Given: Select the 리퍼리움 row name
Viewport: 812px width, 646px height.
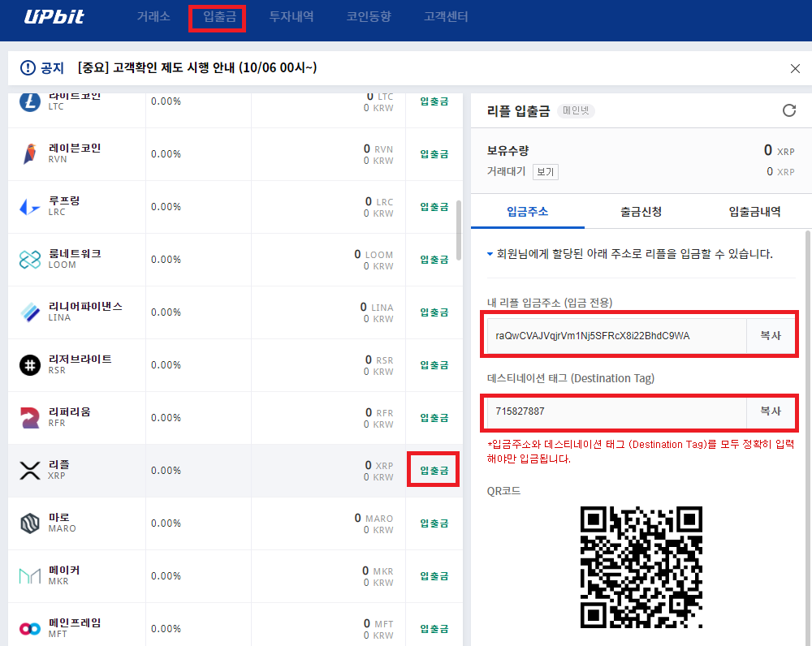Looking at the screenshot, I should coord(69,412).
